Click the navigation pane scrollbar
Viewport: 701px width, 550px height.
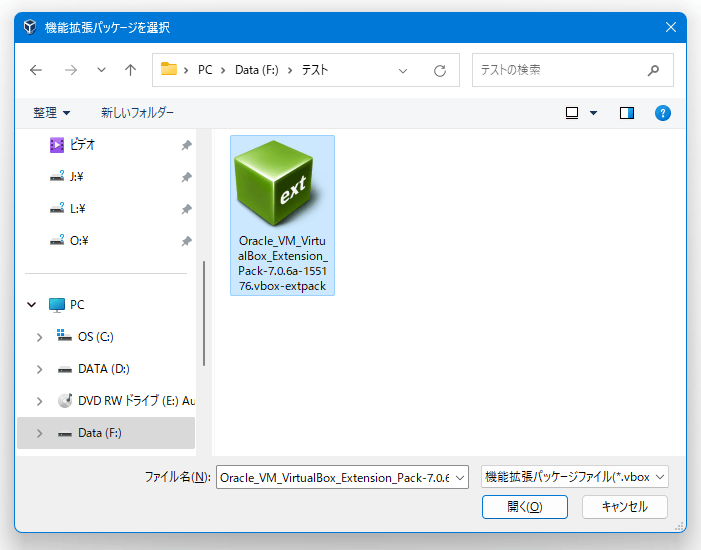click(204, 313)
